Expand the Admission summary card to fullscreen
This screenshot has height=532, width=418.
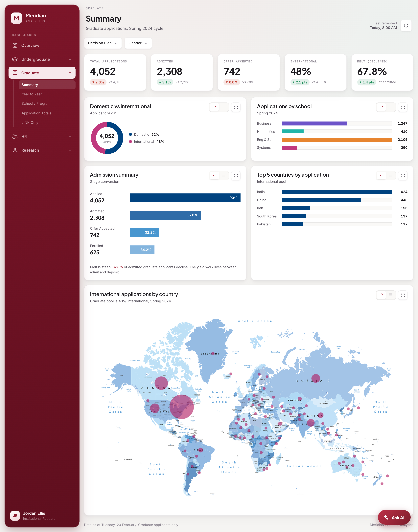tap(236, 176)
